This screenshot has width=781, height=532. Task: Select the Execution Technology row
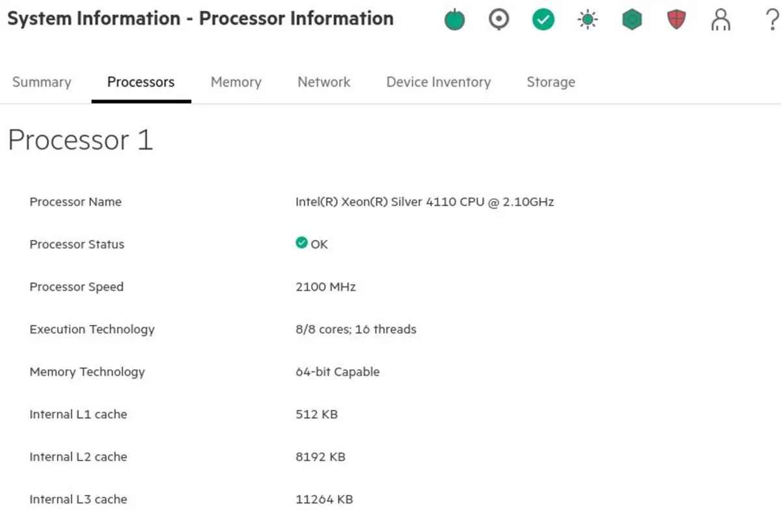tap(92, 329)
